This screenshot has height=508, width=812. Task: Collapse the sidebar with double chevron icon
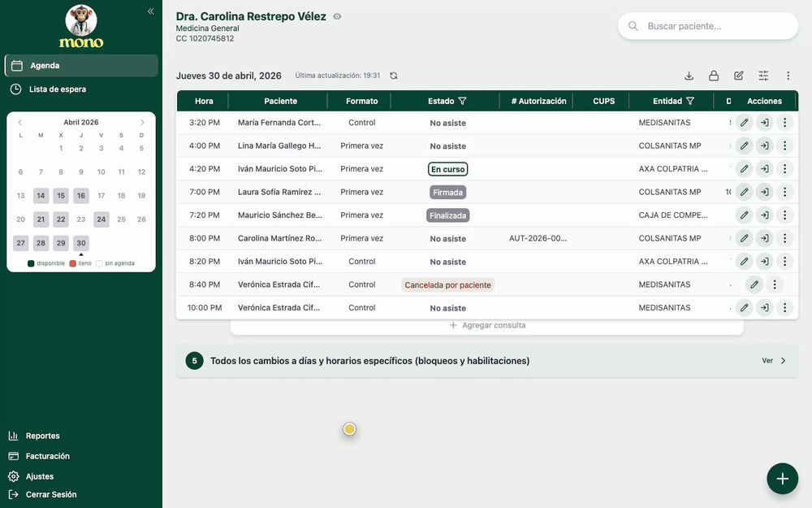(x=151, y=11)
